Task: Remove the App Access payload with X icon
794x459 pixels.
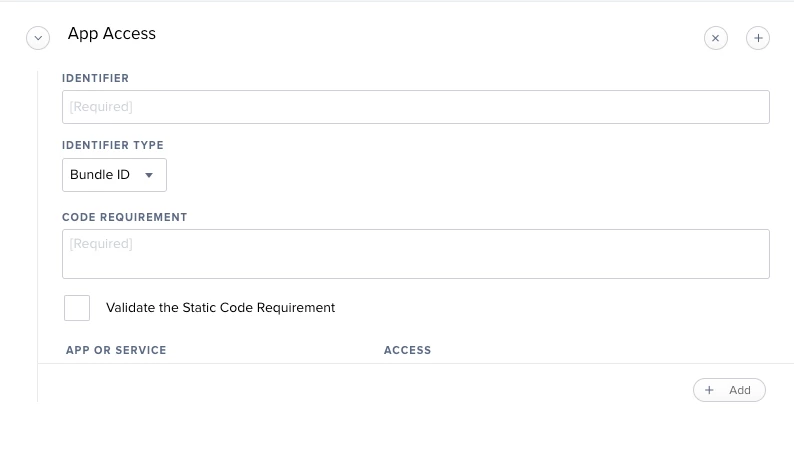Action: 716,38
